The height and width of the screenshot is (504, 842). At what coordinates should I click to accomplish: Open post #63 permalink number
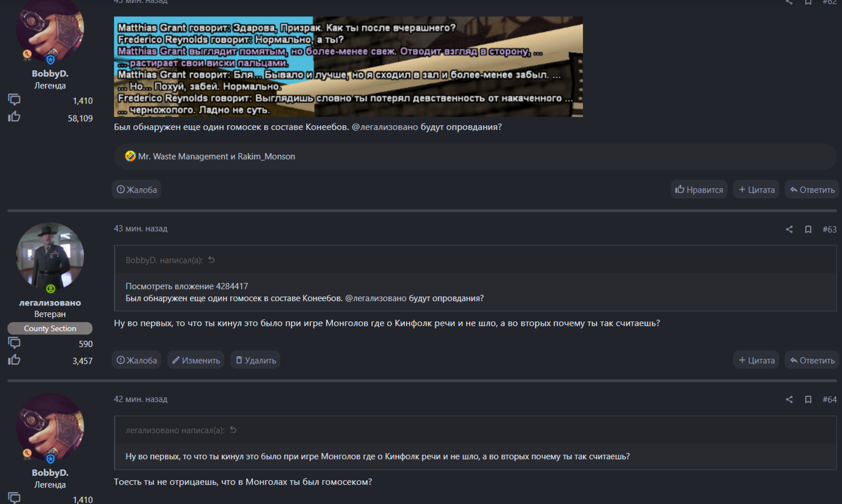coord(830,229)
